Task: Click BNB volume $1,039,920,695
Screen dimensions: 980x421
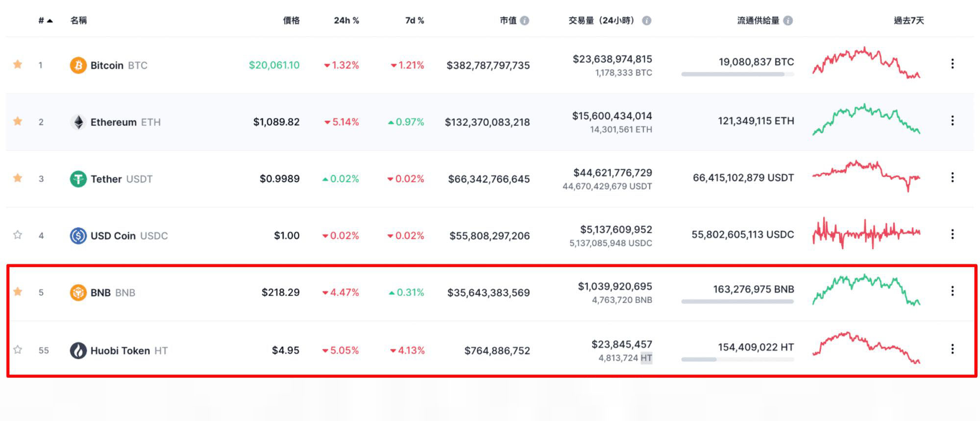Action: pyautogui.click(x=615, y=286)
